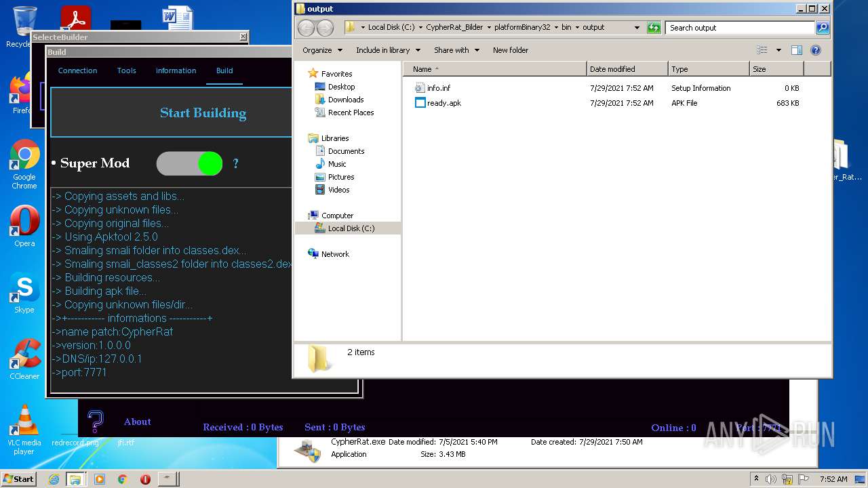Sort by the Name column
Screen dimensions: 868x488
pos(495,69)
